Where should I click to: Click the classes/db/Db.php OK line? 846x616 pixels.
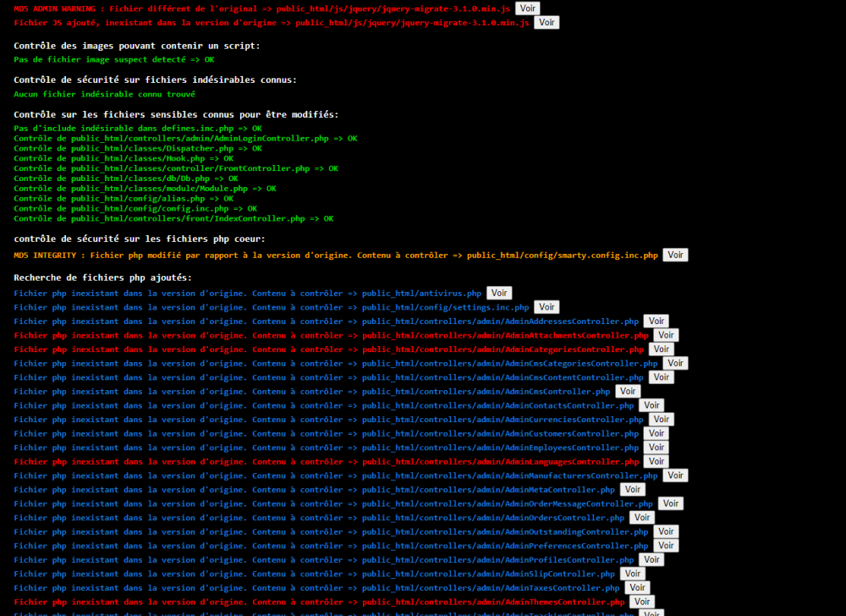tap(126, 179)
